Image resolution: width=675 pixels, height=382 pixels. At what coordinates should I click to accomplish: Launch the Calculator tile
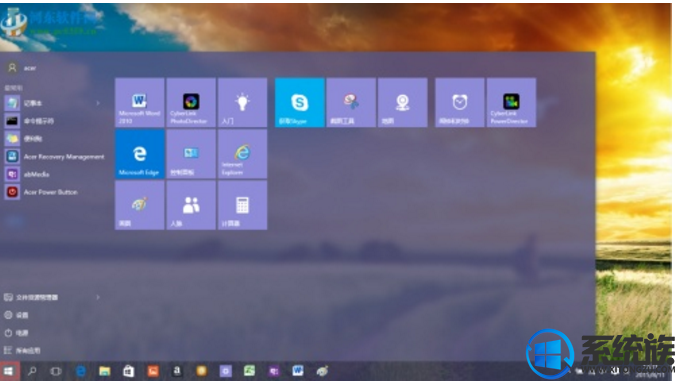click(x=242, y=205)
